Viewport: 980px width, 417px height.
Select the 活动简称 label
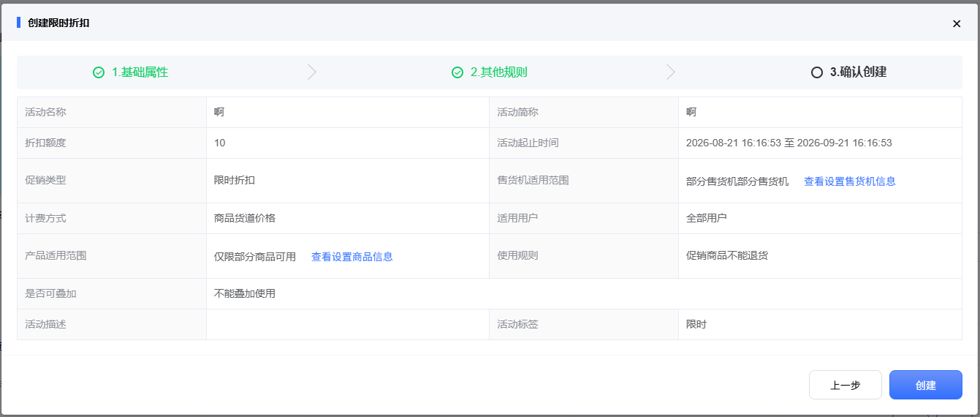point(517,113)
